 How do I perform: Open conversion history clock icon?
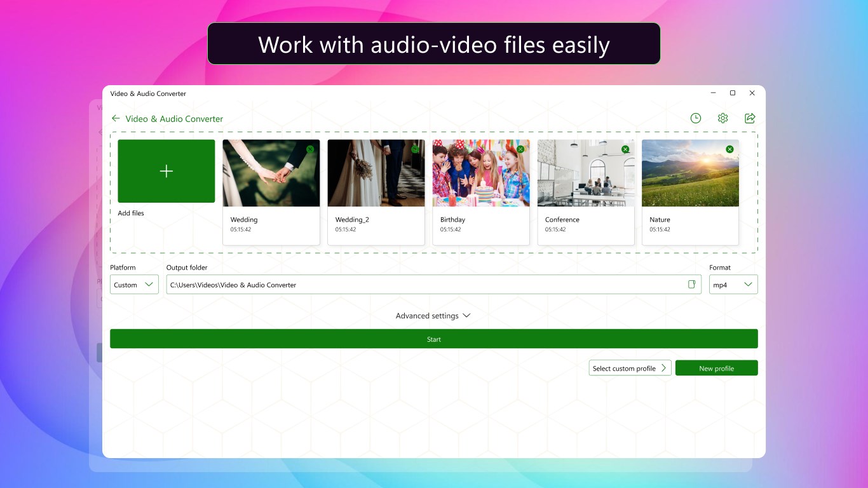point(696,118)
